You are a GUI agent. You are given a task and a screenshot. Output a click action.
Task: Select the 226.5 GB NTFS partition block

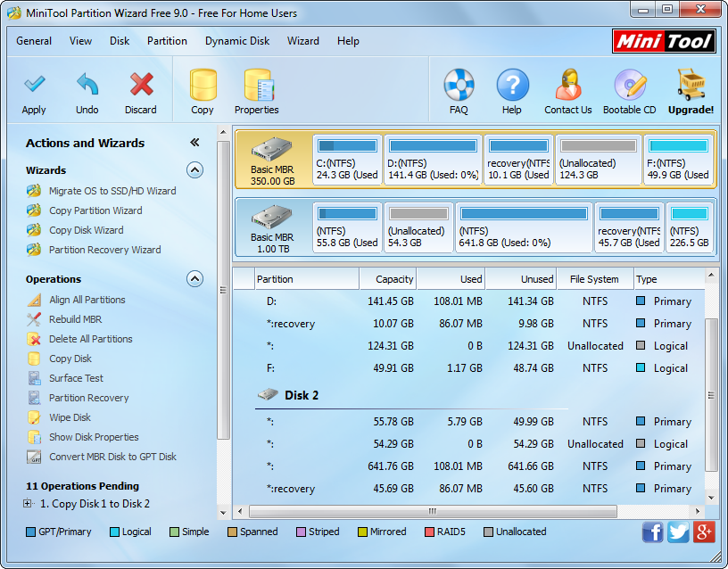pos(690,227)
